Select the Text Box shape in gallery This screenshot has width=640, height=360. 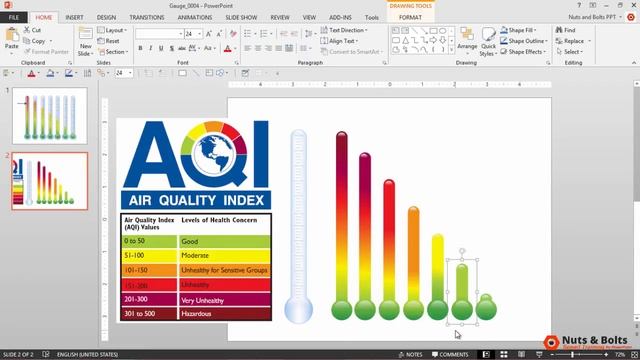396,31
